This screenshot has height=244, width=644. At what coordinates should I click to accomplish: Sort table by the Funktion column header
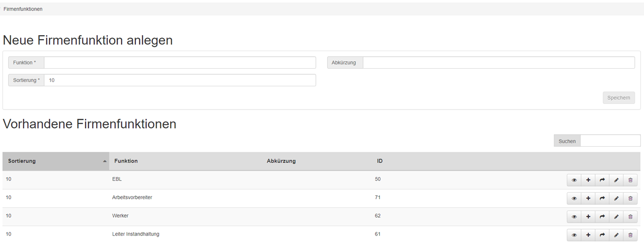coord(126,161)
